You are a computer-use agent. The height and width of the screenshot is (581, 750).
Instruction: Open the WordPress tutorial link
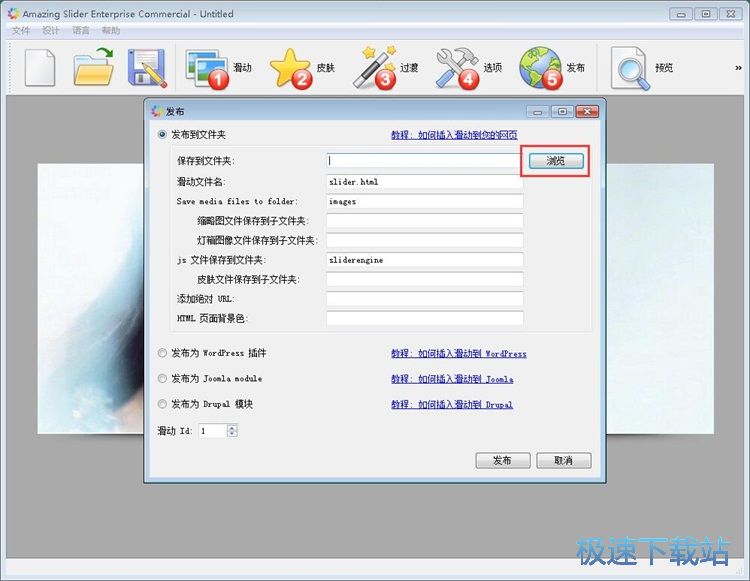tap(459, 353)
